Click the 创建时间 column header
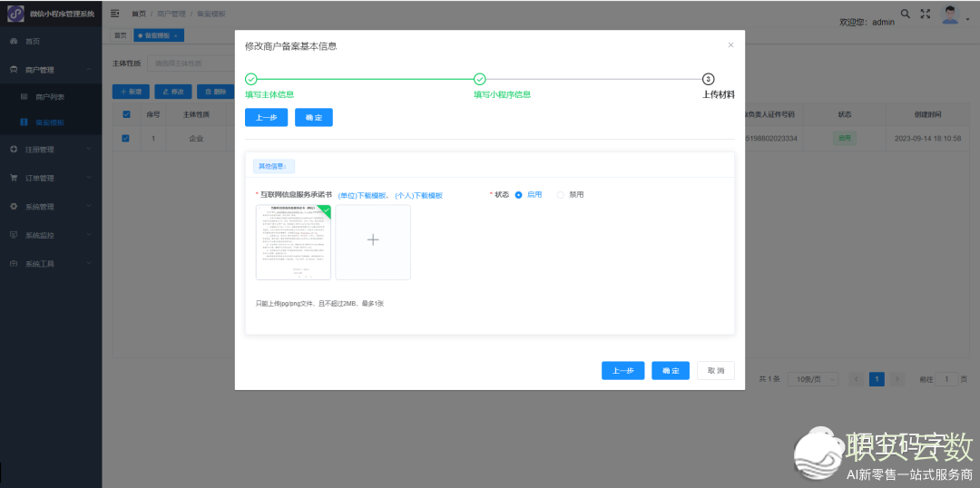This screenshot has height=488, width=980. [x=926, y=114]
